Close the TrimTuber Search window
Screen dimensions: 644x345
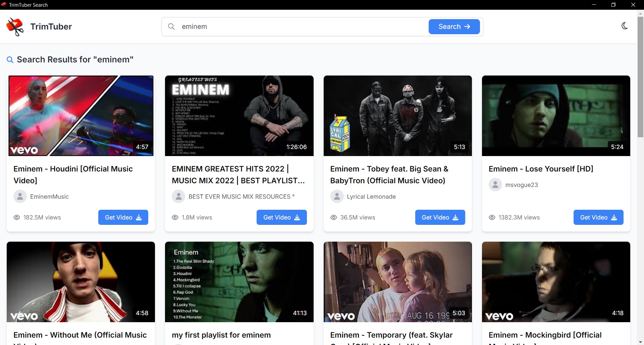pos(633,5)
